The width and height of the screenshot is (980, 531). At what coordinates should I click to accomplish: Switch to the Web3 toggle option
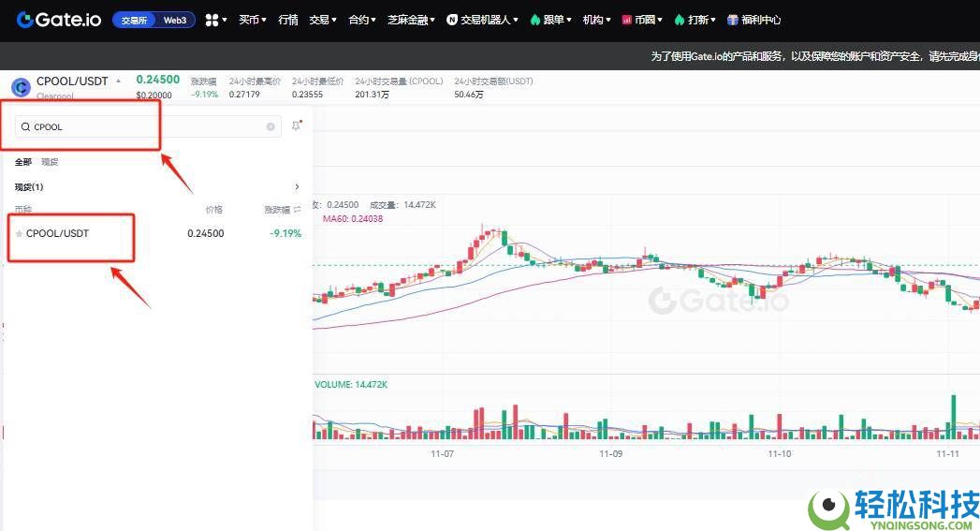pyautogui.click(x=175, y=20)
